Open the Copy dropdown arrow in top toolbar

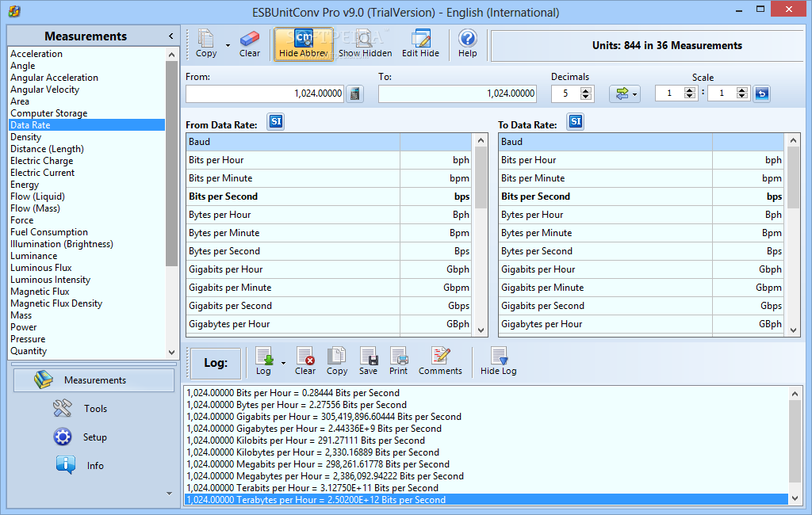point(228,45)
